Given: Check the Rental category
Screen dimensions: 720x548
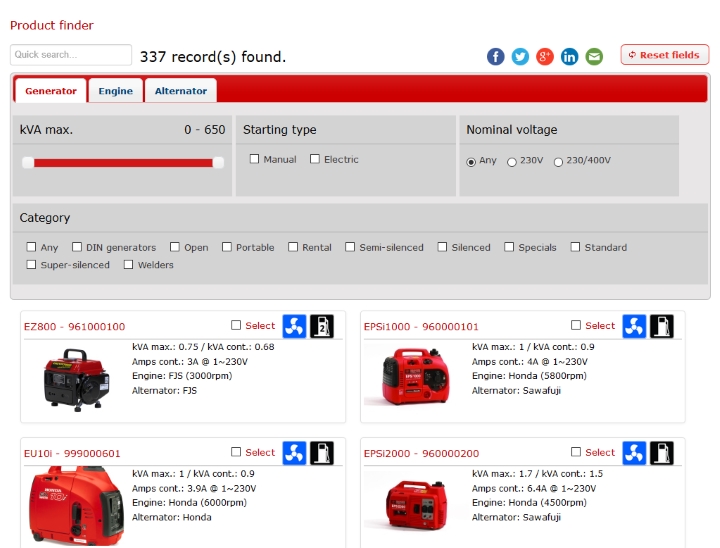Looking at the screenshot, I should click(x=292, y=247).
